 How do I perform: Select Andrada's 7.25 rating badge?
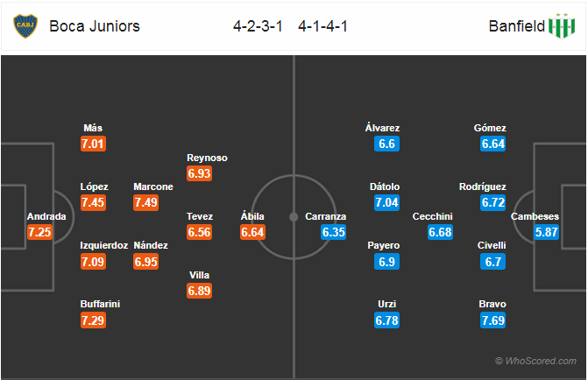tap(39, 232)
